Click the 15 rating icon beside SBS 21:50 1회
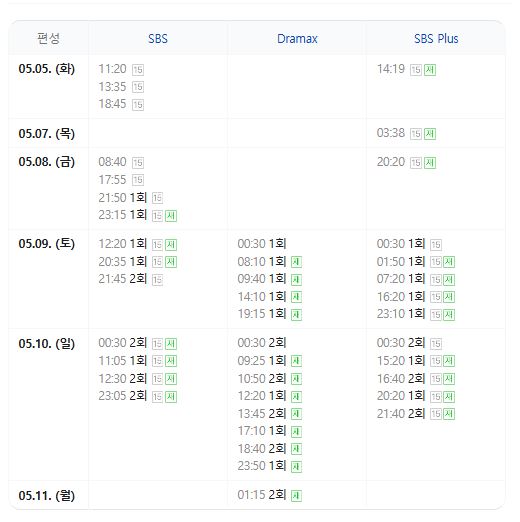 [157, 198]
